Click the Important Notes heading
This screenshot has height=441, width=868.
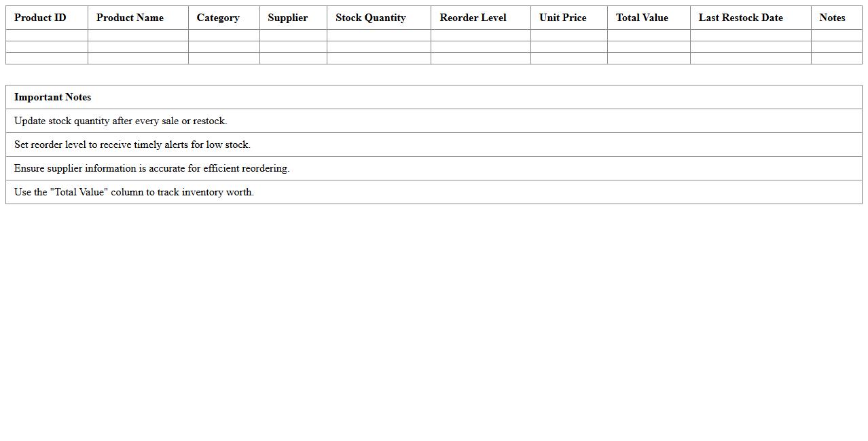click(x=52, y=97)
